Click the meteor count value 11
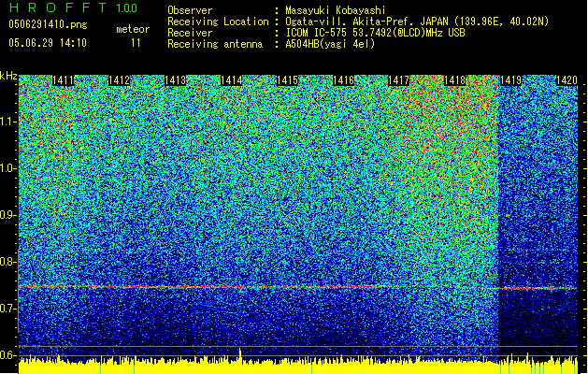 pyautogui.click(x=136, y=43)
